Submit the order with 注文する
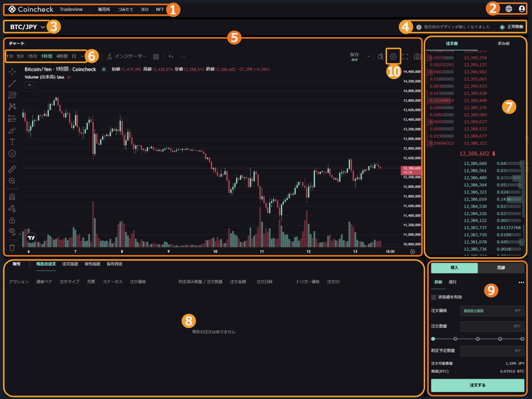532x399 pixels. 477,385
